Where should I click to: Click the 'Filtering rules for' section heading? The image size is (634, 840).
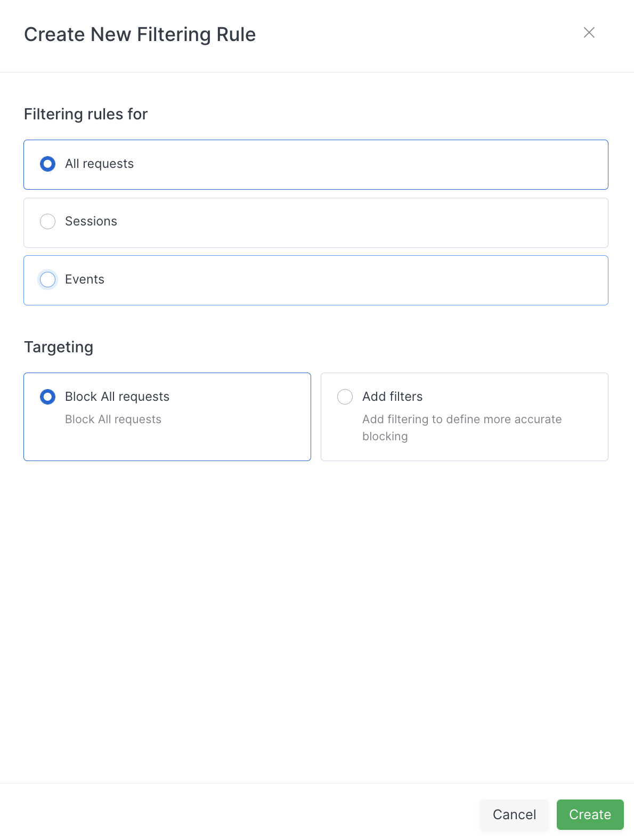86,114
